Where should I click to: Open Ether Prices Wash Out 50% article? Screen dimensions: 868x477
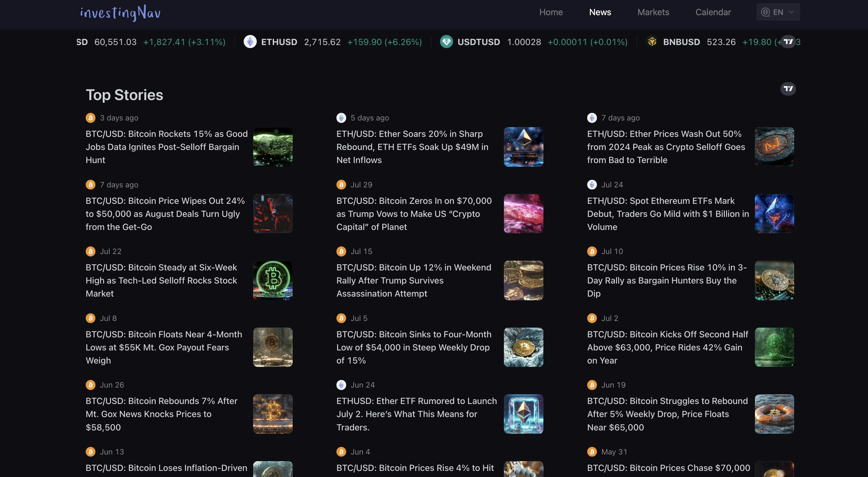[666, 147]
